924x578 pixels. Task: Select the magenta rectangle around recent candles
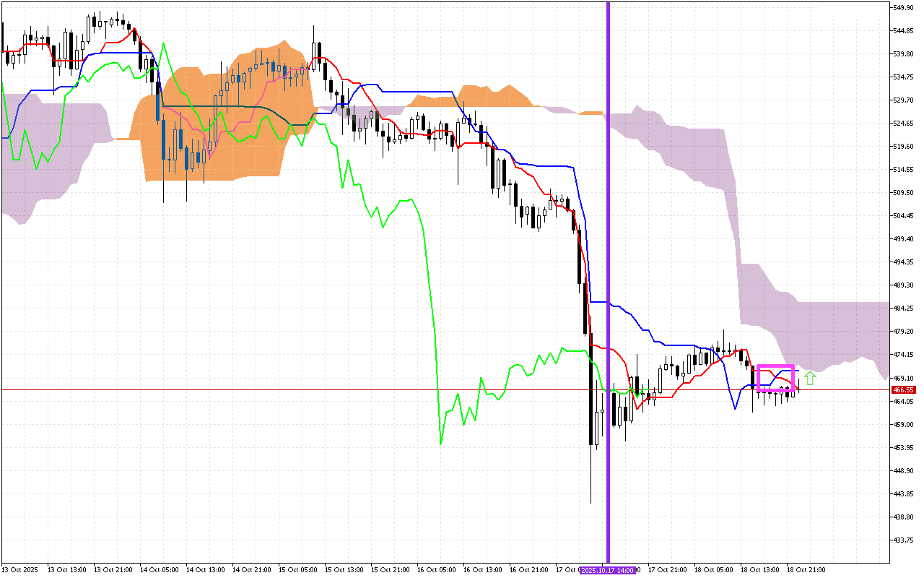pos(775,366)
